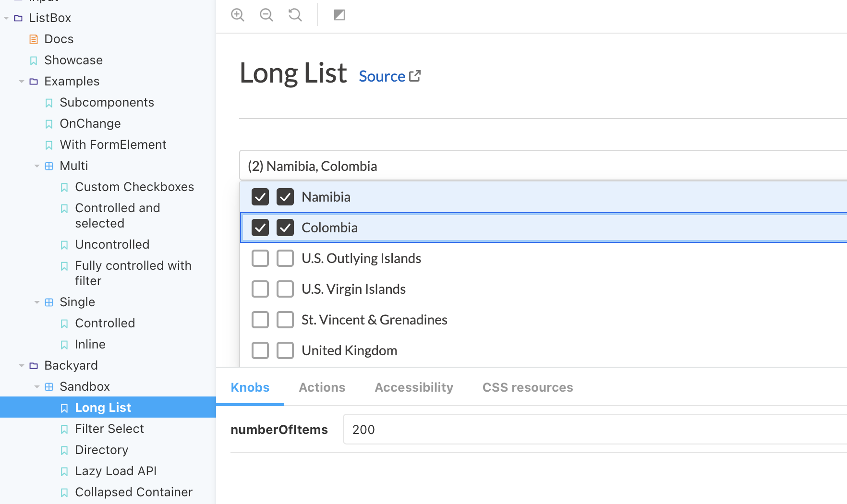Click the Docs page icon beside Docs
This screenshot has width=847, height=504.
point(33,39)
